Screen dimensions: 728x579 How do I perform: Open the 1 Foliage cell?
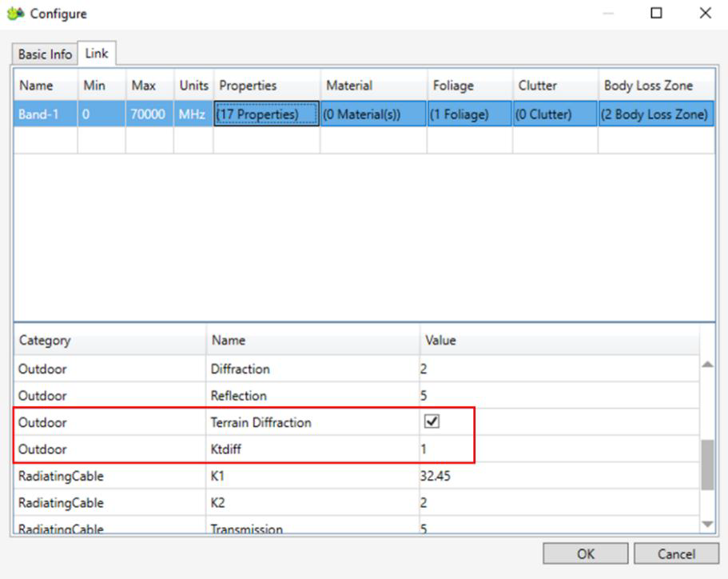469,114
